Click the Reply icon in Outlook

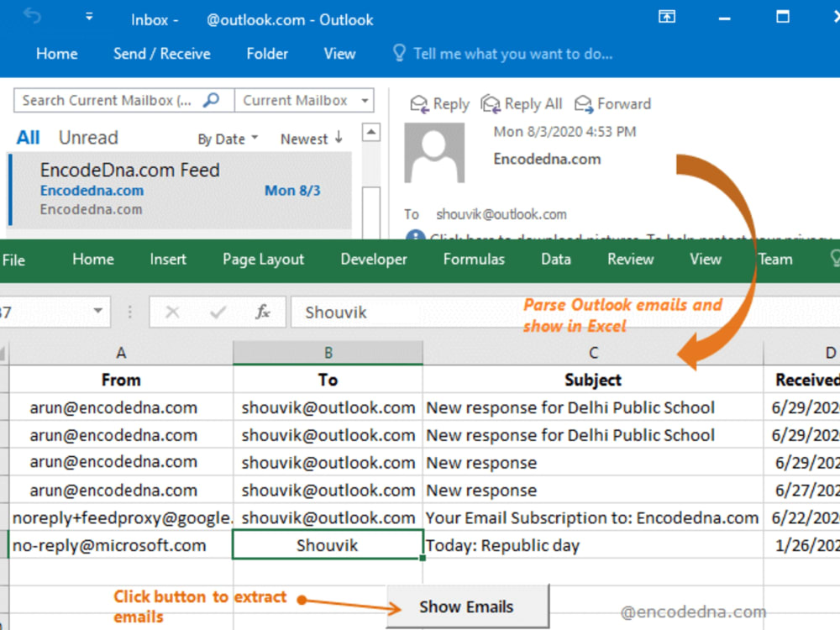coord(420,103)
